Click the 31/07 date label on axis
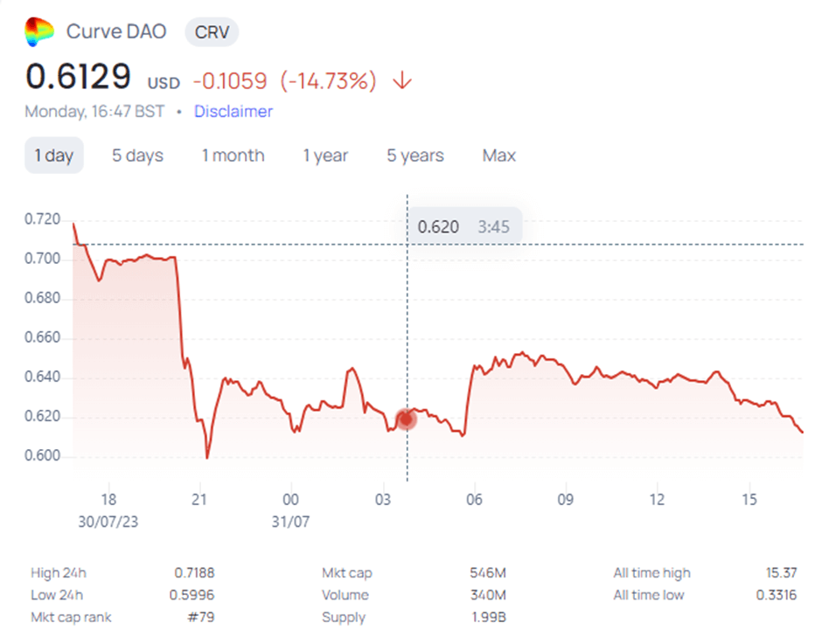The image size is (822, 644). click(290, 522)
